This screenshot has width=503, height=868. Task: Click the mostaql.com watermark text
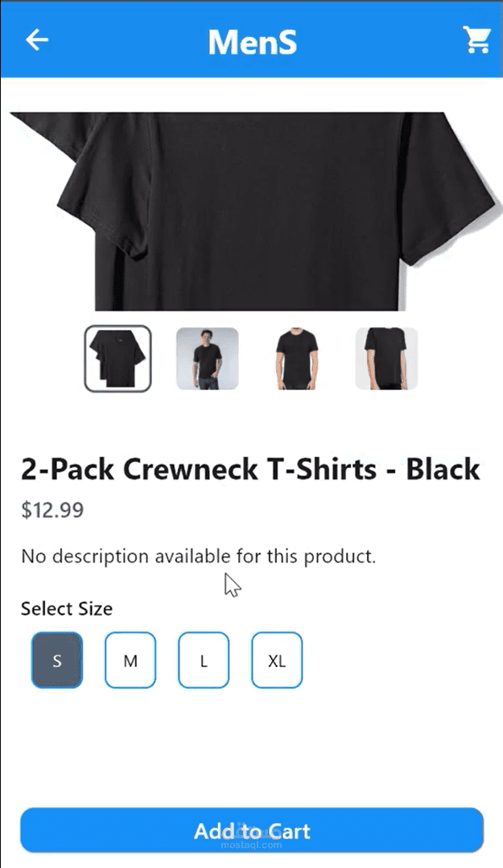click(251, 845)
